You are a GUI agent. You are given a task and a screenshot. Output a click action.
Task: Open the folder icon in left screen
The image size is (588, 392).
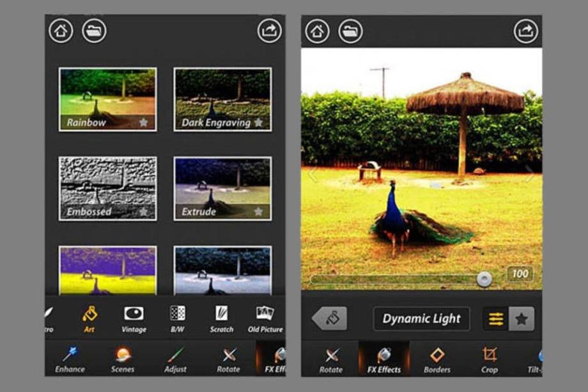point(94,31)
